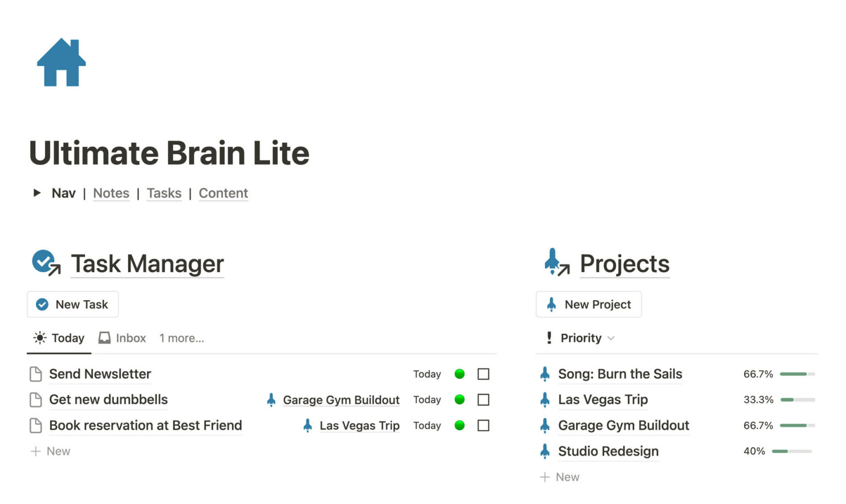Open the Tasks menu link

(x=164, y=193)
